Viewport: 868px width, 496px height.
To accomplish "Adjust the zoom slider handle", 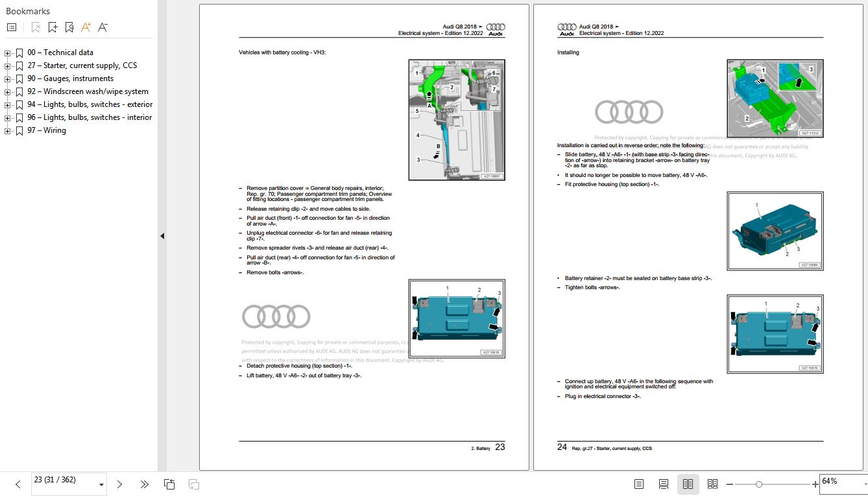I will [x=759, y=484].
